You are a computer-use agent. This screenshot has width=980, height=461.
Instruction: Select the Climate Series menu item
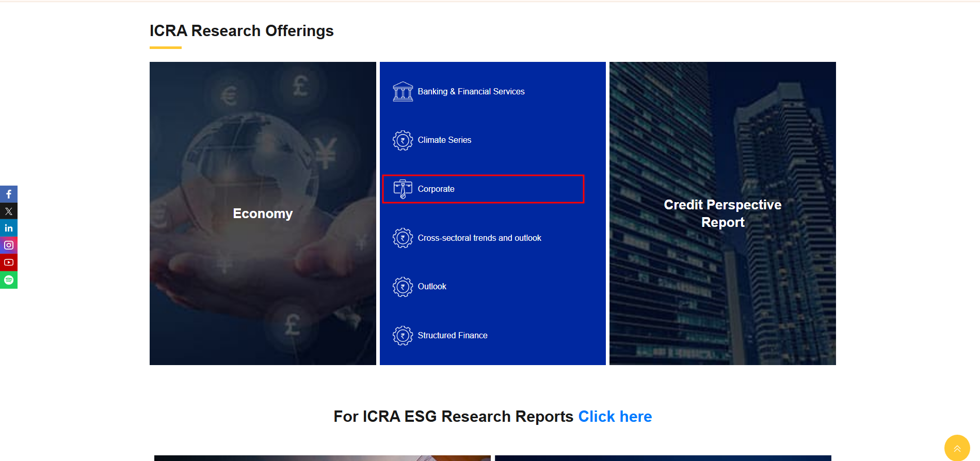444,140
